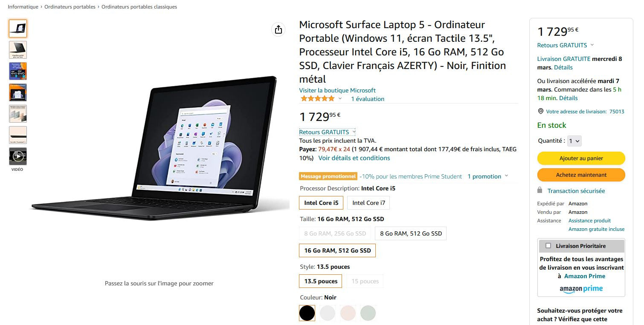This screenshot has width=644, height=325.
Task: Select the Intel Evo badge thumbnail
Action: 18,71
